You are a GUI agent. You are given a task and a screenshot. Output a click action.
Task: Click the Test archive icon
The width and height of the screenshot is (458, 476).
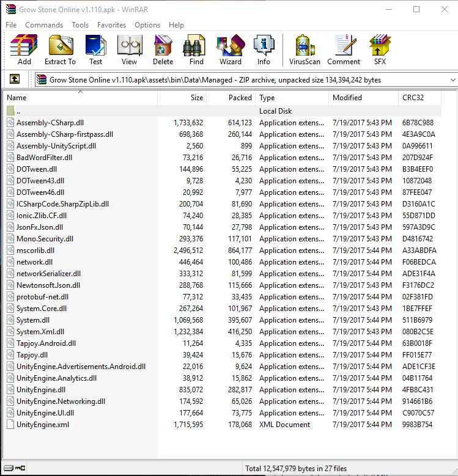tap(95, 45)
